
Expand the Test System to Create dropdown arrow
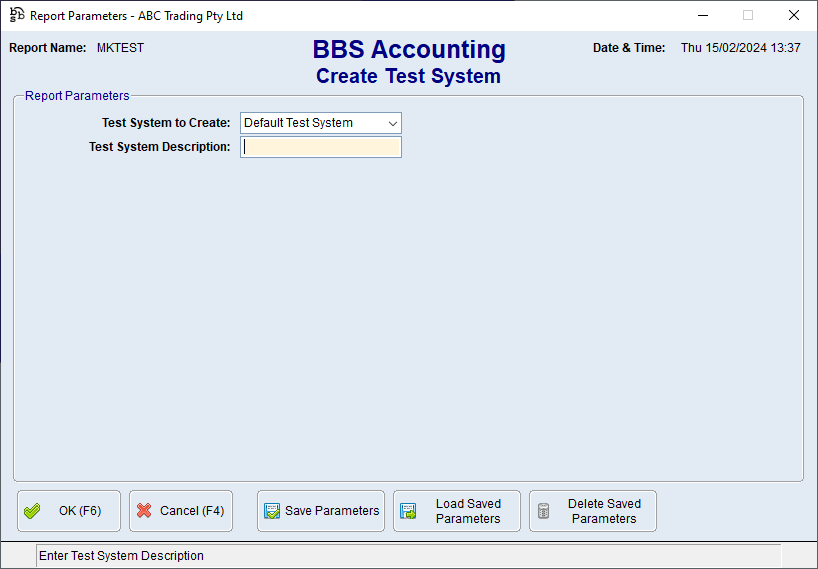coord(392,123)
